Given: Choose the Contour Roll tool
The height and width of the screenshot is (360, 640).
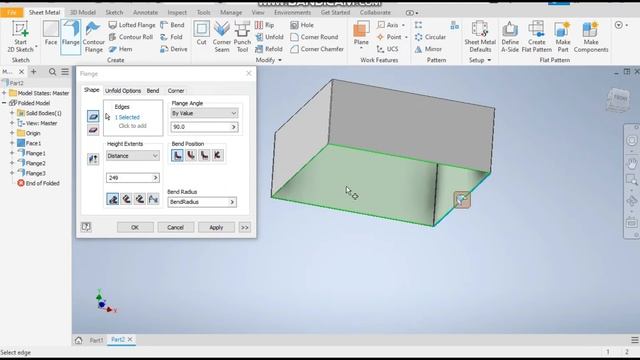Looking at the screenshot, I should pos(131,37).
